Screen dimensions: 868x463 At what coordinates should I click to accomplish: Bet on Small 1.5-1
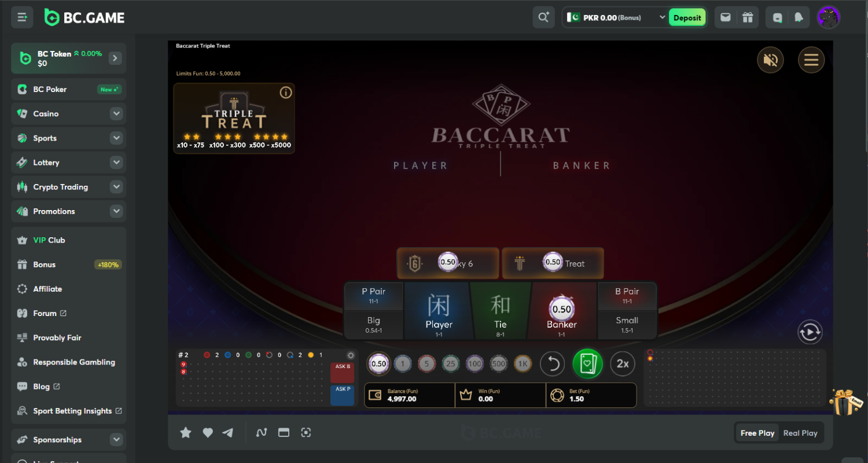627,325
